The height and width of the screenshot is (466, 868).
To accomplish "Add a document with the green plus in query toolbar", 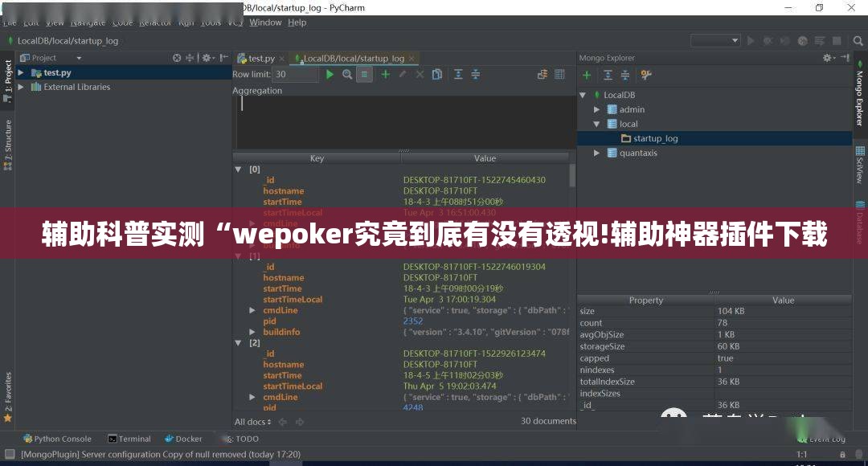I will tap(385, 74).
